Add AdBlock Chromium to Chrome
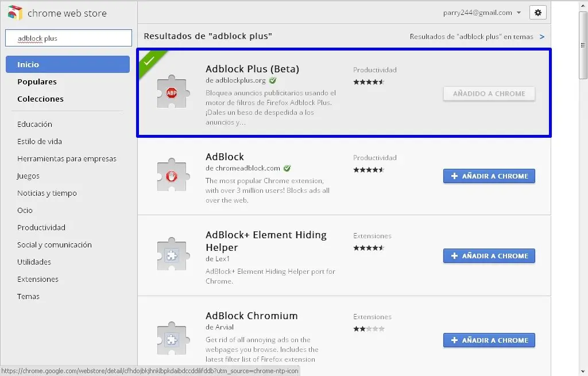 click(x=489, y=340)
